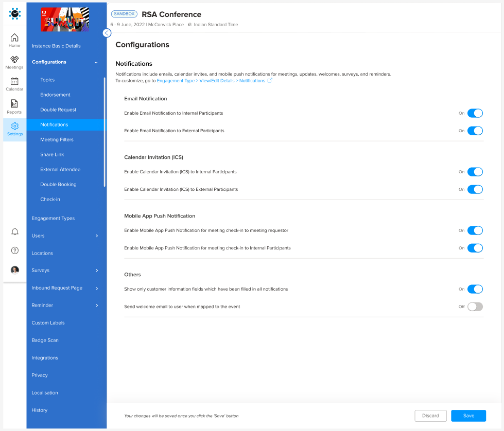
Task: Select the Notifications menu item
Action: (x=65, y=124)
